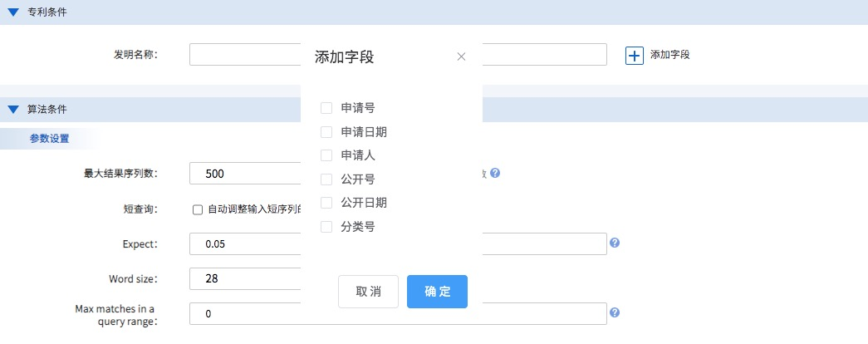Toggle the 分类号 checkbox
This screenshot has width=868, height=344.
point(326,227)
